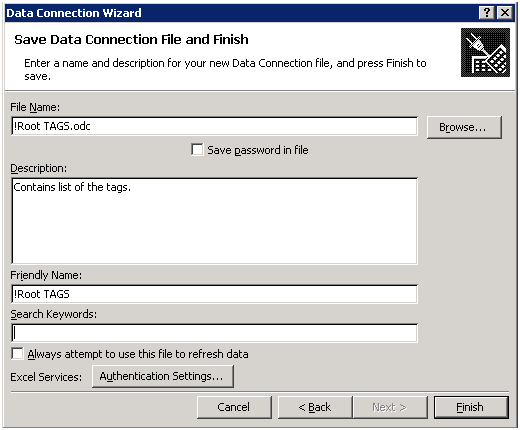Go to previous step with Back
This screenshot has width=520, height=430.
pos(315,407)
